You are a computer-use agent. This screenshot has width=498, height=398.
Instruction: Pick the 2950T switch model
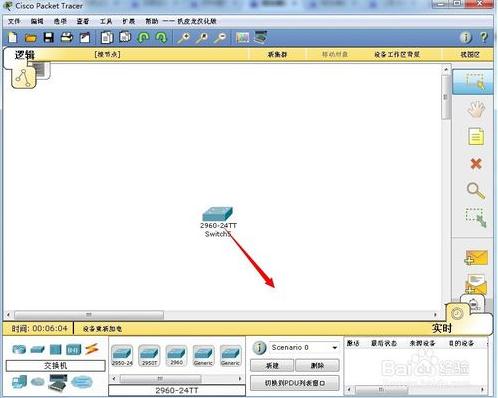(x=149, y=356)
